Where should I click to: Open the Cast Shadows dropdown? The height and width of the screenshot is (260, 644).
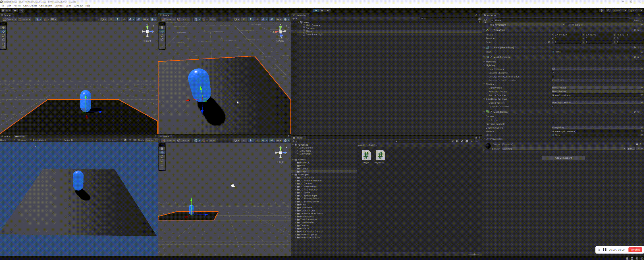coord(597,69)
